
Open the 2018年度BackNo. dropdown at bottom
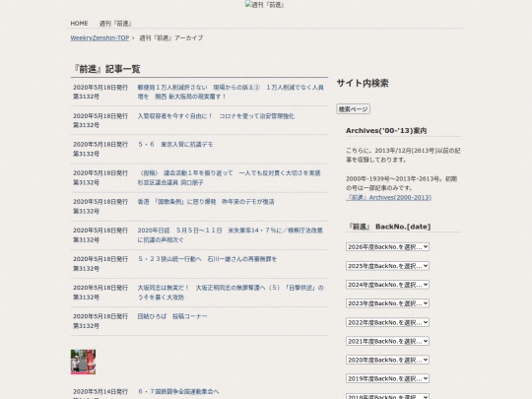[x=387, y=396]
